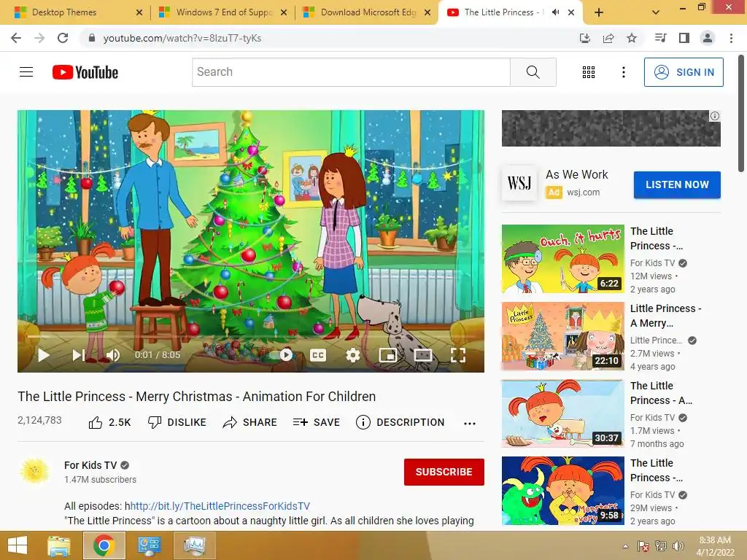Click the For Kids TV sun avatar
This screenshot has height=560, width=747.
[x=35, y=471]
